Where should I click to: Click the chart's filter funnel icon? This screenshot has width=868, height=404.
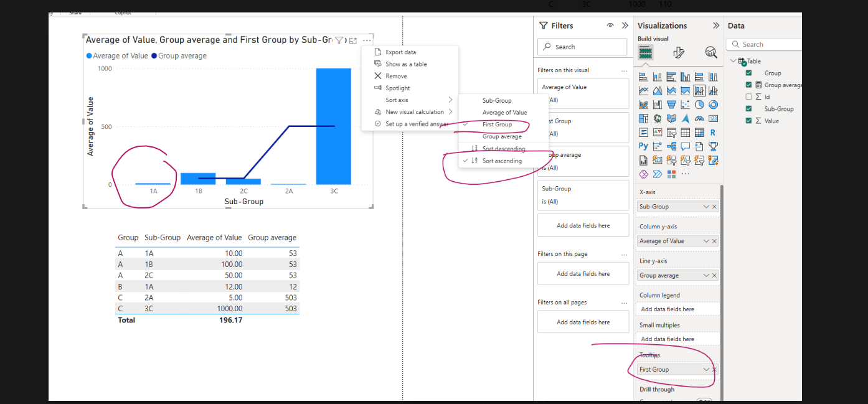click(x=339, y=40)
